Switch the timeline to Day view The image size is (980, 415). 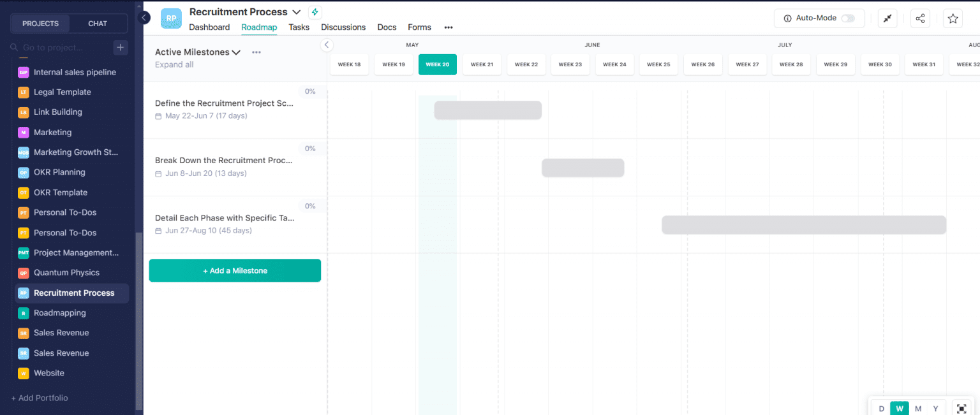coord(881,408)
